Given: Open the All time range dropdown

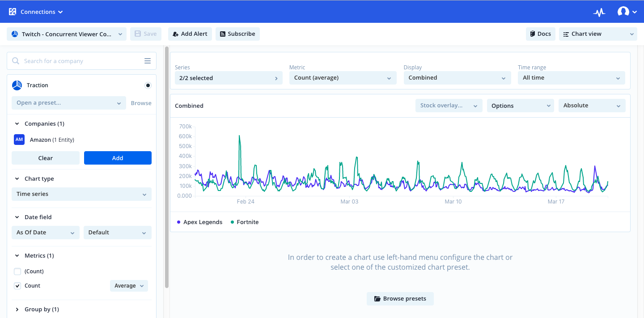Looking at the screenshot, I should pyautogui.click(x=572, y=78).
